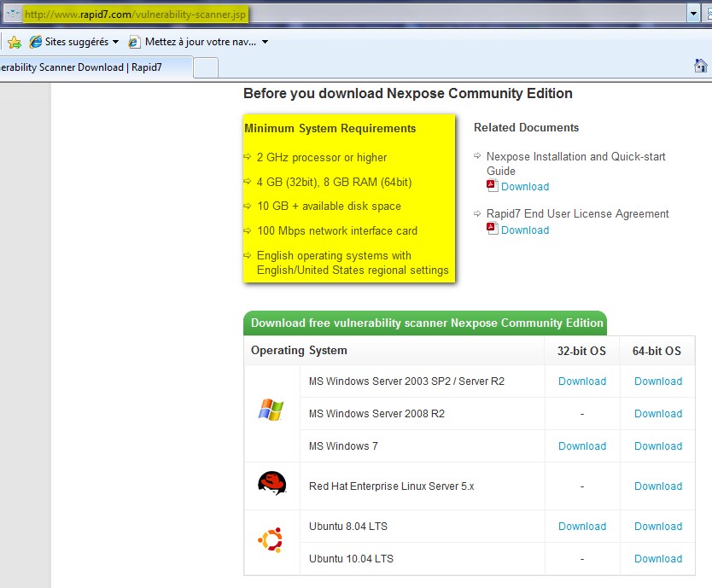The width and height of the screenshot is (712, 588).
Task: Download 32-bit for Ubuntu 8.04 LTS
Action: pyautogui.click(x=582, y=527)
